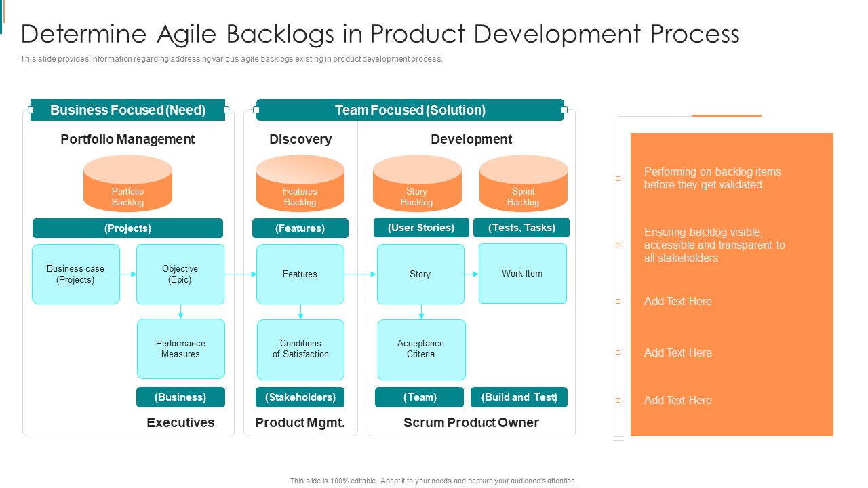This screenshot has width=868, height=488.
Task: Click the arrow from Business case to Objective
Action: [128, 274]
